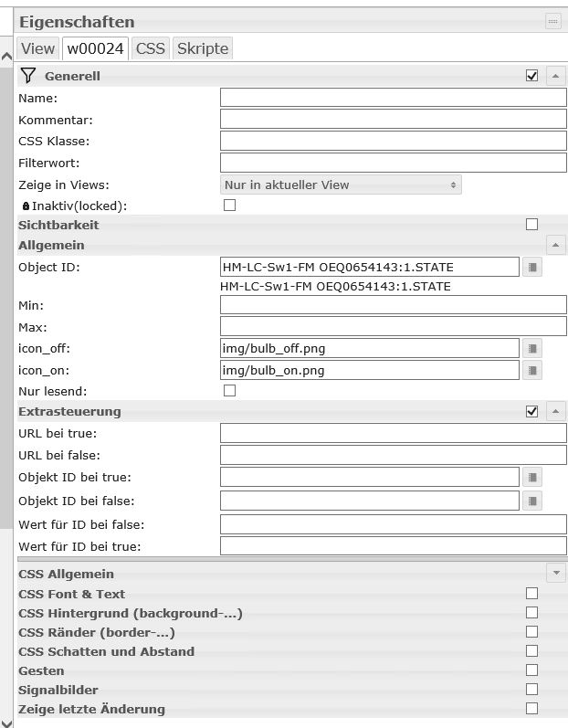Click the up arrow on the left scrollbar
Screen dimensions: 568x728
[6, 57]
